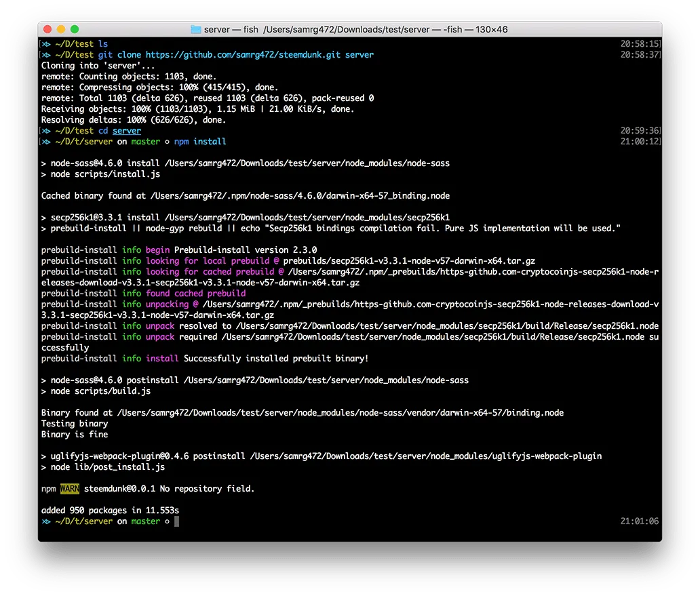Click 'master' in the last prompt line

tap(146, 521)
